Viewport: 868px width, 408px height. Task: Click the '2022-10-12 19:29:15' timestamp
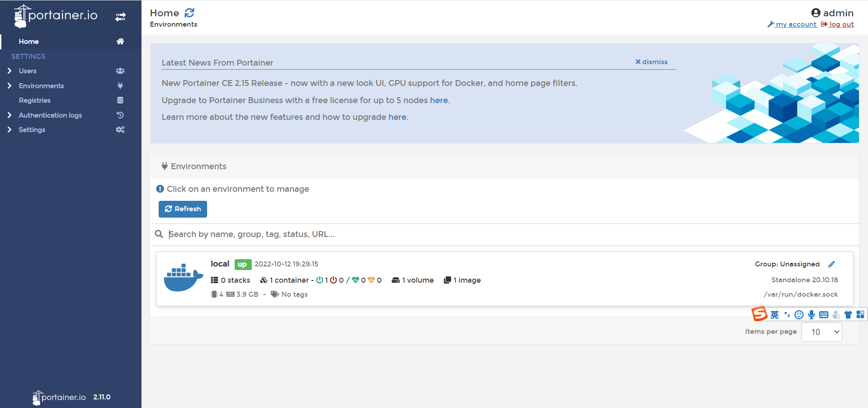click(x=286, y=264)
